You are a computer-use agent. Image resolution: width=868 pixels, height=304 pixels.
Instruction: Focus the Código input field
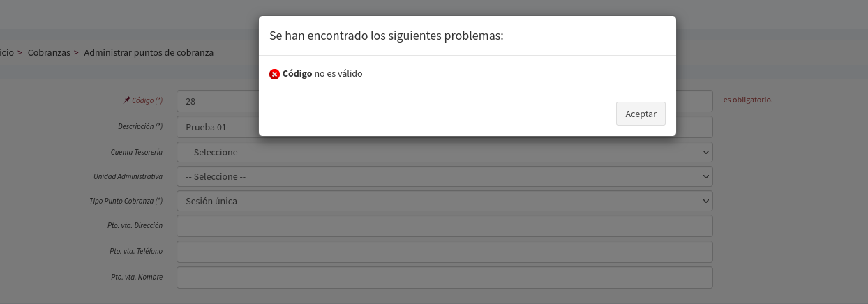[x=218, y=101]
